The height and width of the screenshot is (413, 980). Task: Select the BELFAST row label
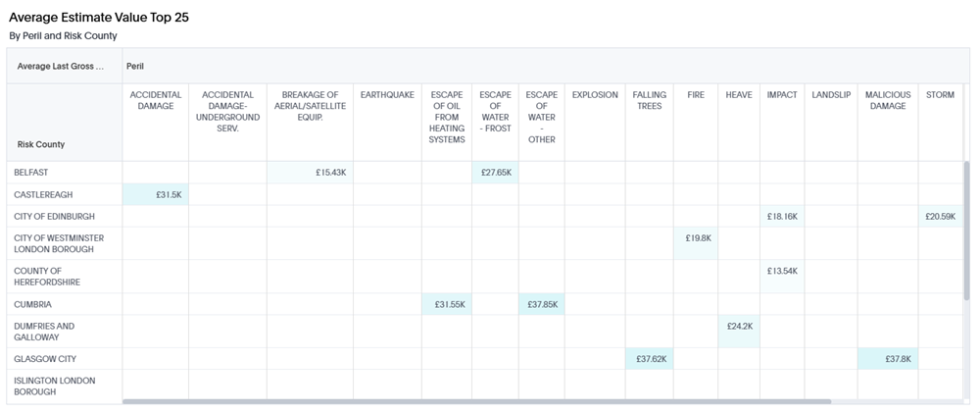point(31,173)
